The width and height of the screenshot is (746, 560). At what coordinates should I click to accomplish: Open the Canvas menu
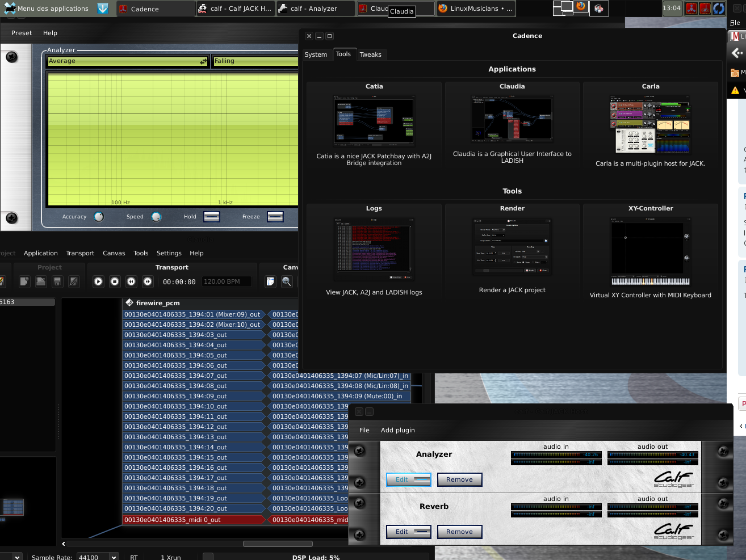(x=114, y=253)
